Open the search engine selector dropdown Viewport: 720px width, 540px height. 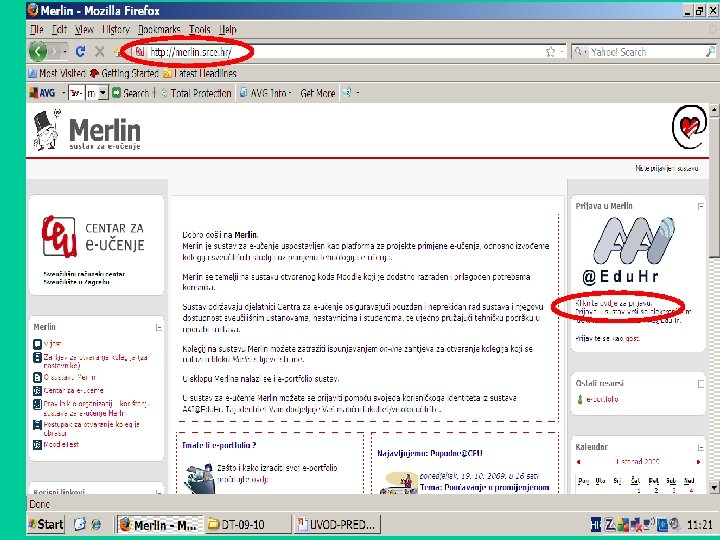[x=580, y=52]
